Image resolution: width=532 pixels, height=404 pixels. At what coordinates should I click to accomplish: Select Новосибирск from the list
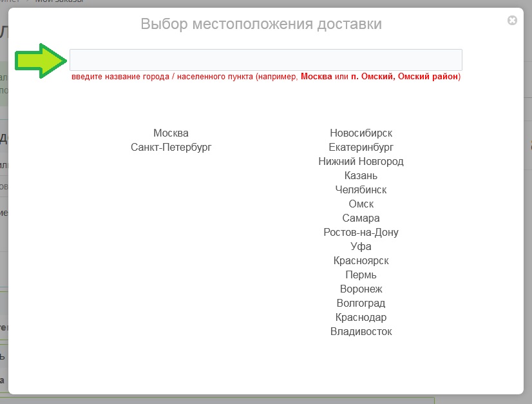click(361, 133)
